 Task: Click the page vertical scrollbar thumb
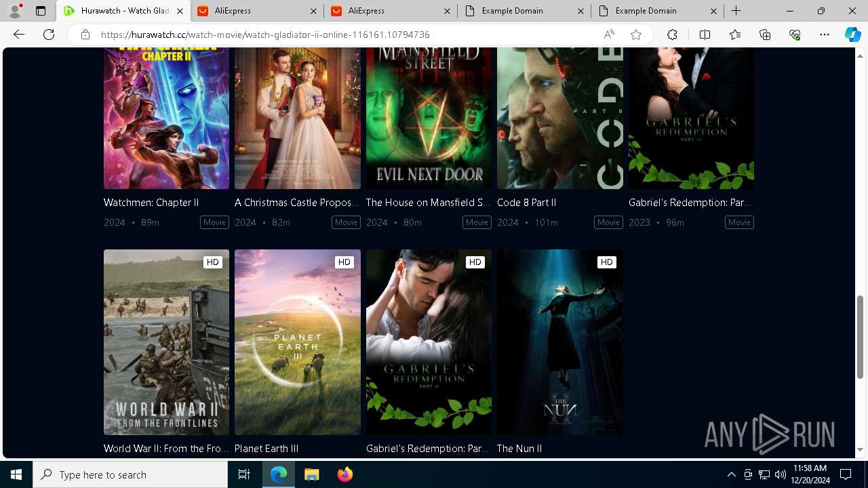[x=861, y=337]
